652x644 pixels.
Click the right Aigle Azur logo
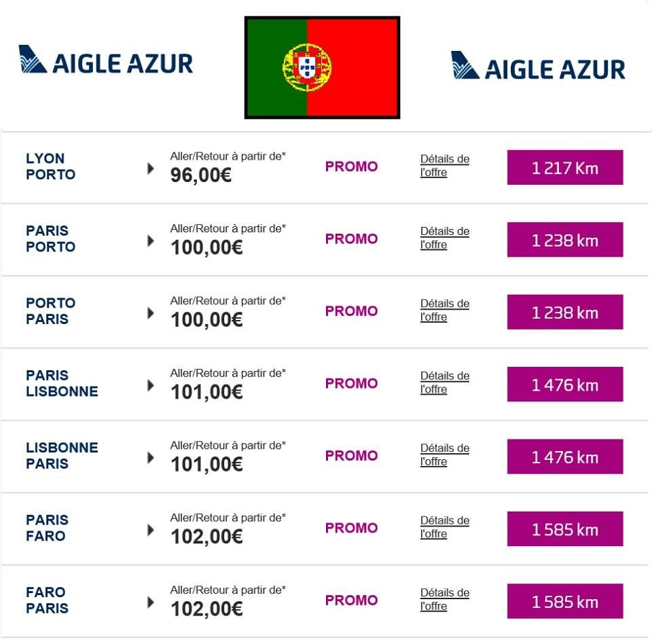point(538,65)
